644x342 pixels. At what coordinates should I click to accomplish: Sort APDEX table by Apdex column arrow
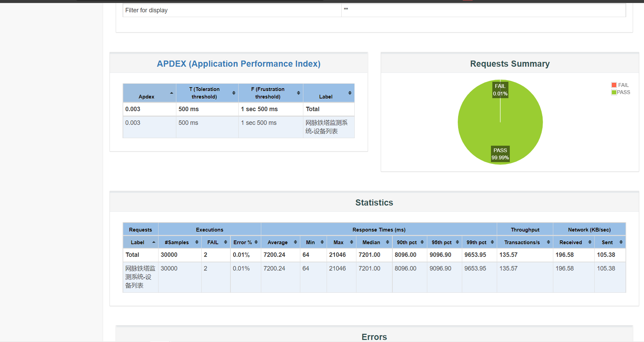pos(172,93)
